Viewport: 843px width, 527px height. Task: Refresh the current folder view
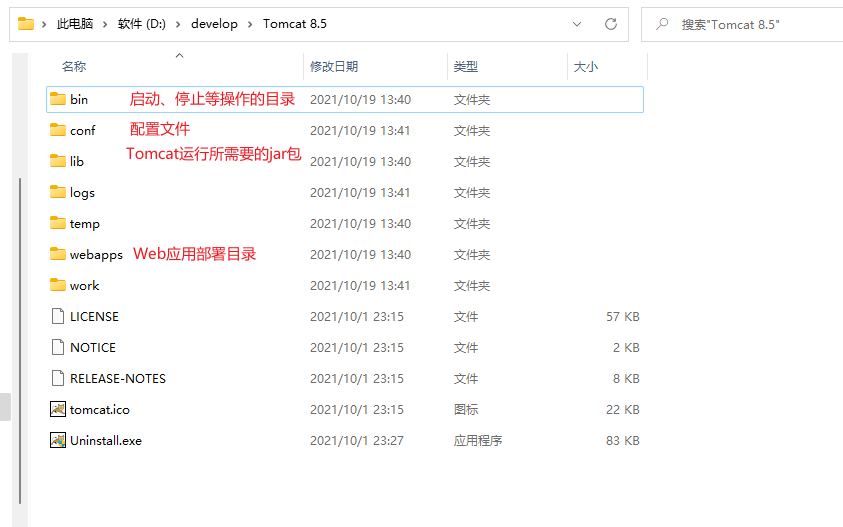point(611,24)
